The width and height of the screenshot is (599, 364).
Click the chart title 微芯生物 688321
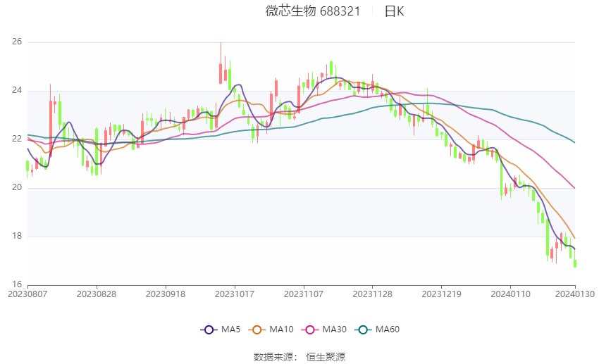[312, 11]
